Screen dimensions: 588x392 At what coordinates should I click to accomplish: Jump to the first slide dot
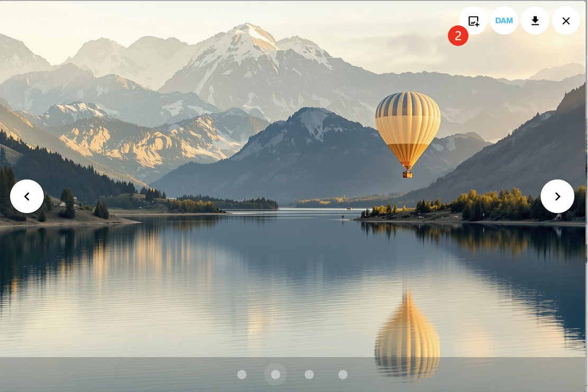coord(242,375)
